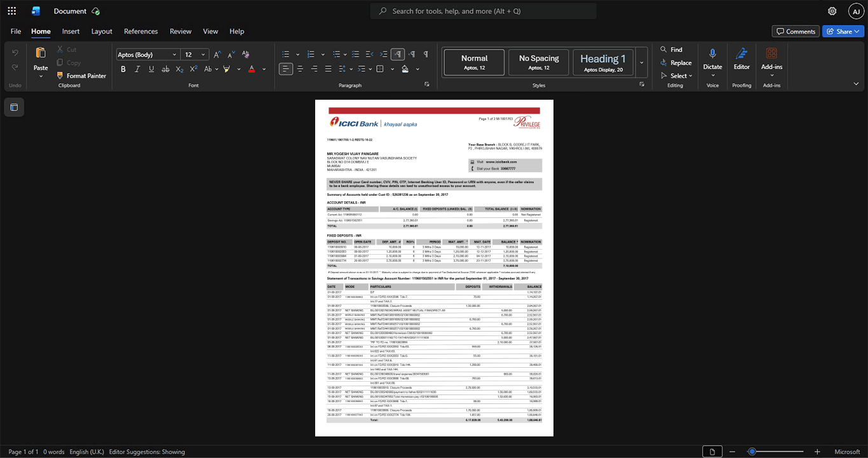Justify the paragraph text
This screenshot has width=868, height=458.
click(328, 69)
